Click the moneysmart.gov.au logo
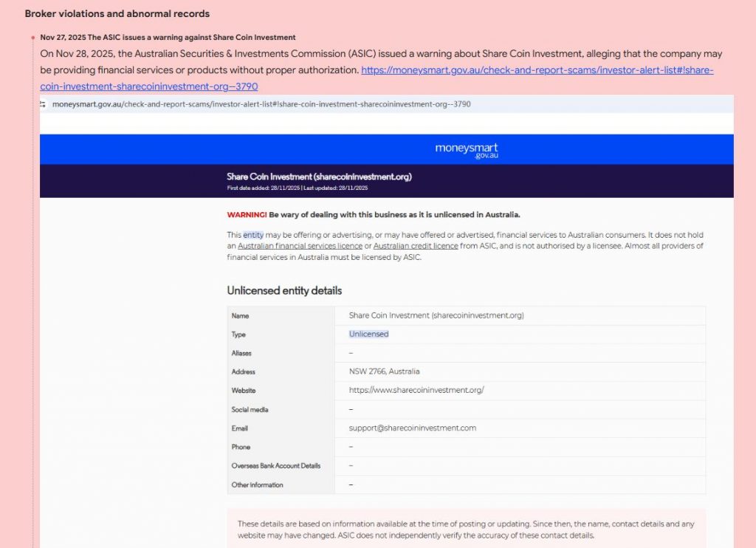Viewport: 756px width, 548px height. pyautogui.click(x=466, y=150)
